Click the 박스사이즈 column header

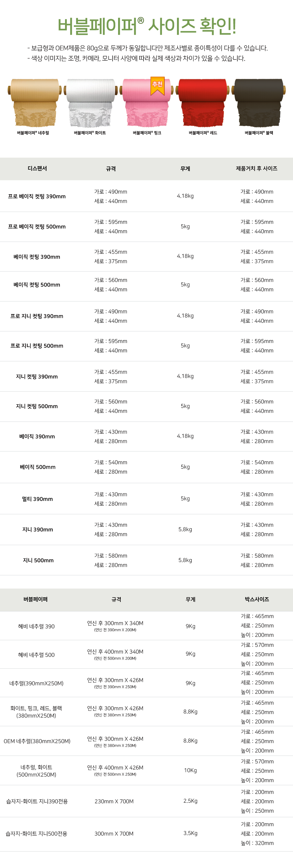[257, 599]
